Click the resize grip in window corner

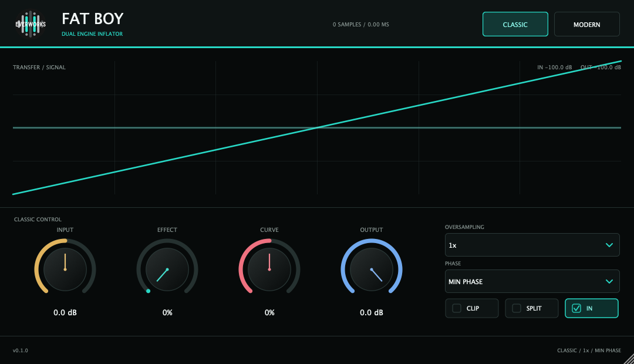[629, 359]
